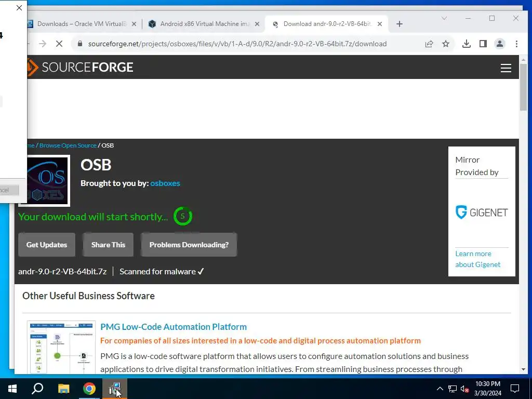Click the Chrome taskbar icon
This screenshot has height=399, width=532.
click(x=89, y=389)
